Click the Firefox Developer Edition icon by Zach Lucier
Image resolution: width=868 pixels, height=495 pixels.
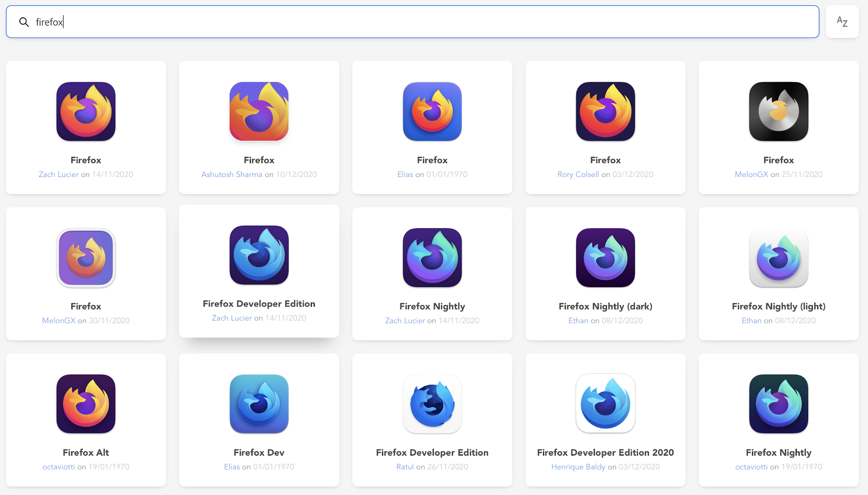tap(259, 255)
